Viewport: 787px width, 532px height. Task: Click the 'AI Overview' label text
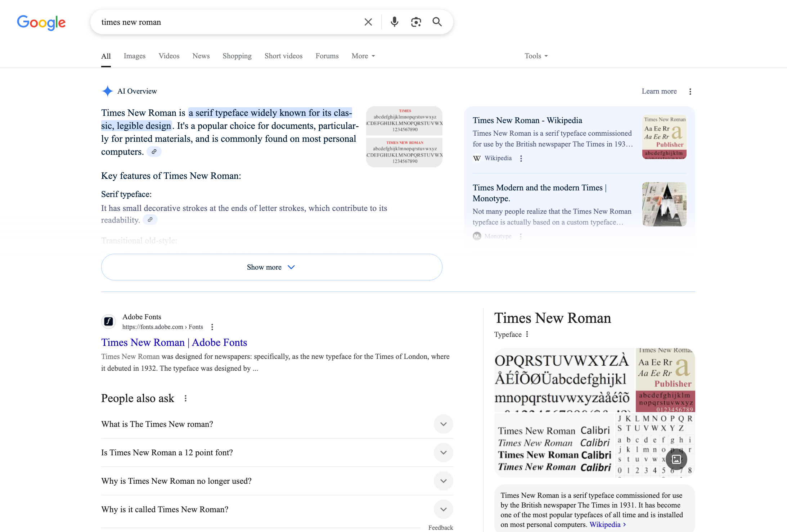pyautogui.click(x=137, y=91)
